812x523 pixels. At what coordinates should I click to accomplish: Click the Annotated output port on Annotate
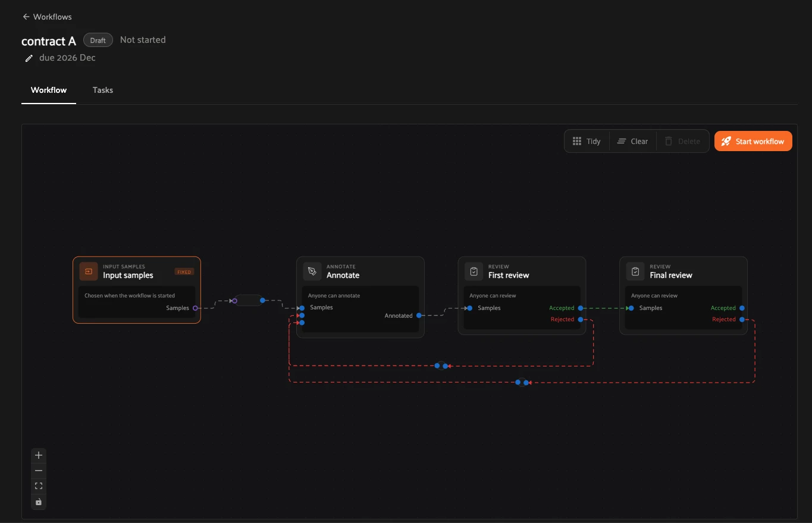coord(419,315)
